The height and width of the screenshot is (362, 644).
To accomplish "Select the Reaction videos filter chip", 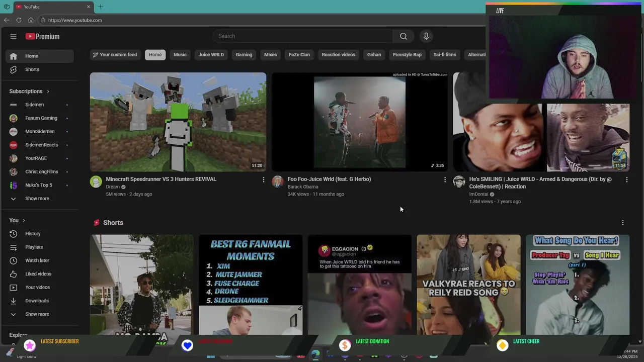I will point(339,55).
